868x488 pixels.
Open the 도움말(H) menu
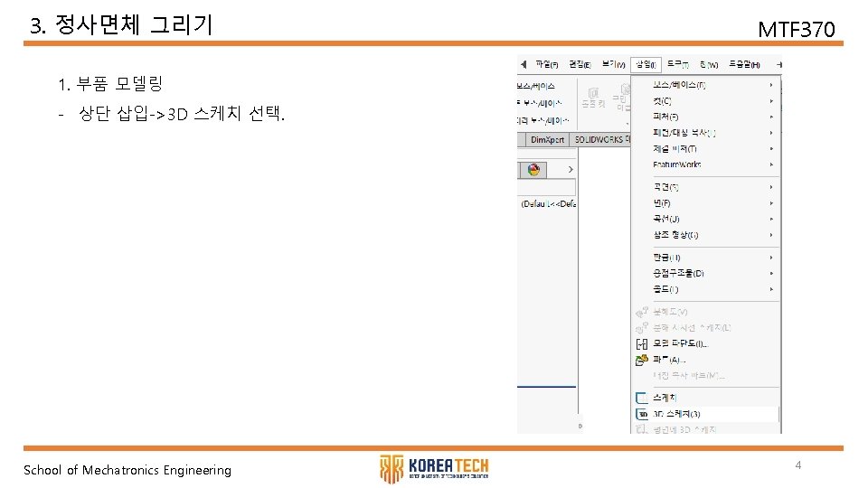coord(744,65)
